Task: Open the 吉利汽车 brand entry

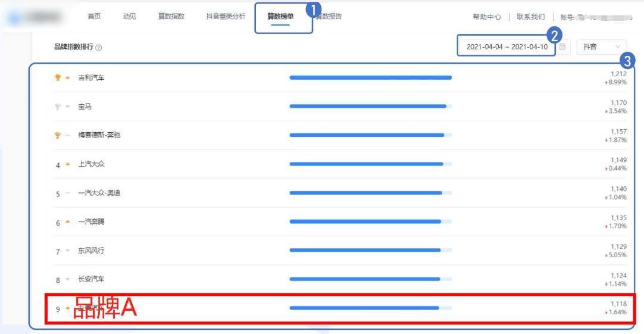Action: (x=91, y=77)
